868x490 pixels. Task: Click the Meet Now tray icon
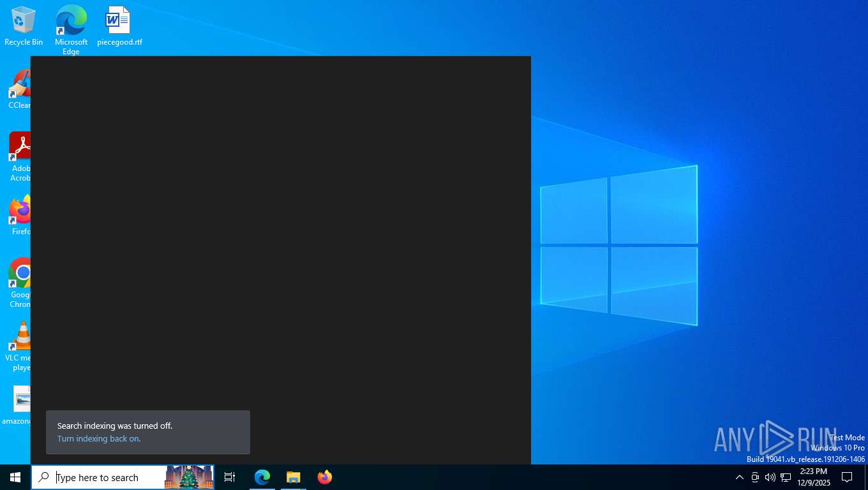click(755, 477)
